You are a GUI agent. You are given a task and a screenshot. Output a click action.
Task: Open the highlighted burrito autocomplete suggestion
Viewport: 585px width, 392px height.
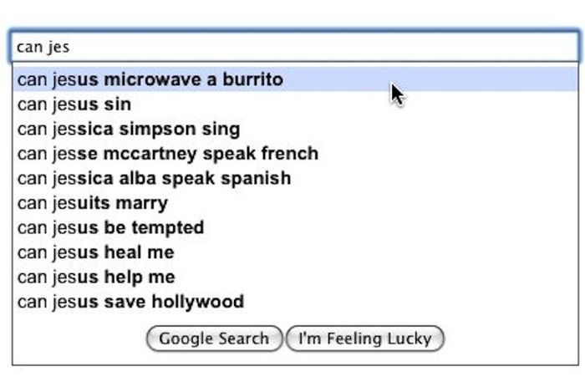(x=150, y=80)
